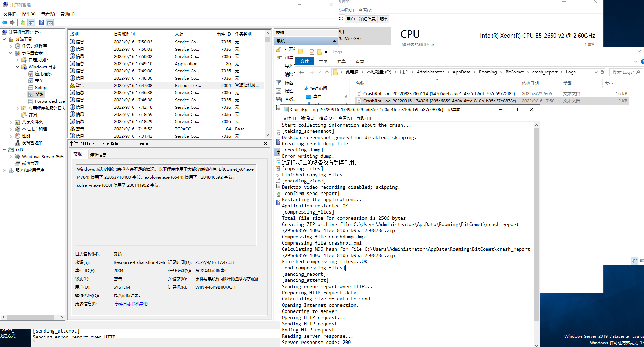The image size is (644, 347).
Task: Expand the 任务计划程序 tree node
Action: [11, 46]
